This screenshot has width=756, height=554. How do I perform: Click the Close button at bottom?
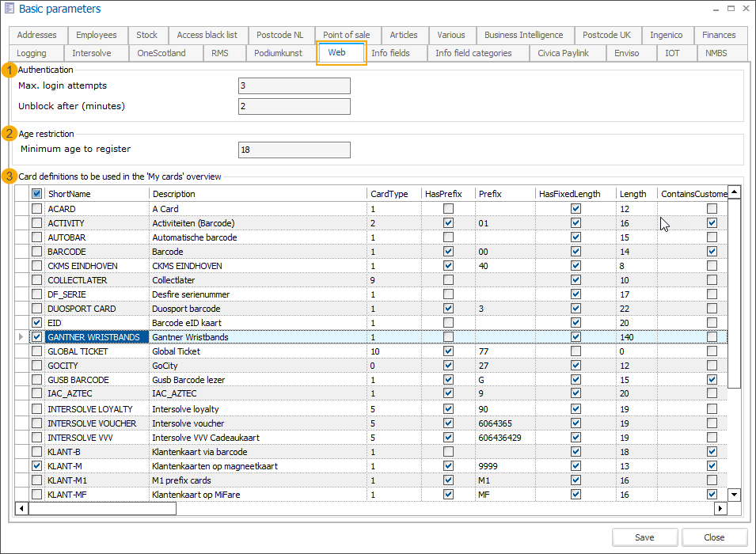(714, 537)
